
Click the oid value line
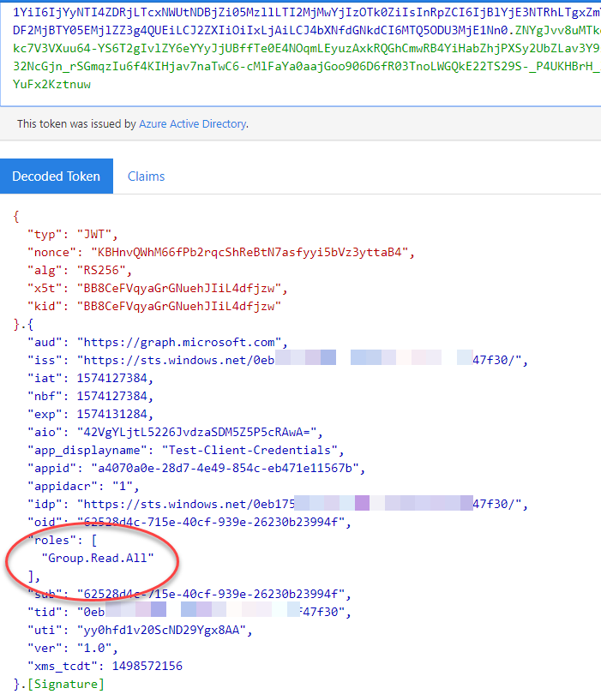pyautogui.click(x=189, y=522)
